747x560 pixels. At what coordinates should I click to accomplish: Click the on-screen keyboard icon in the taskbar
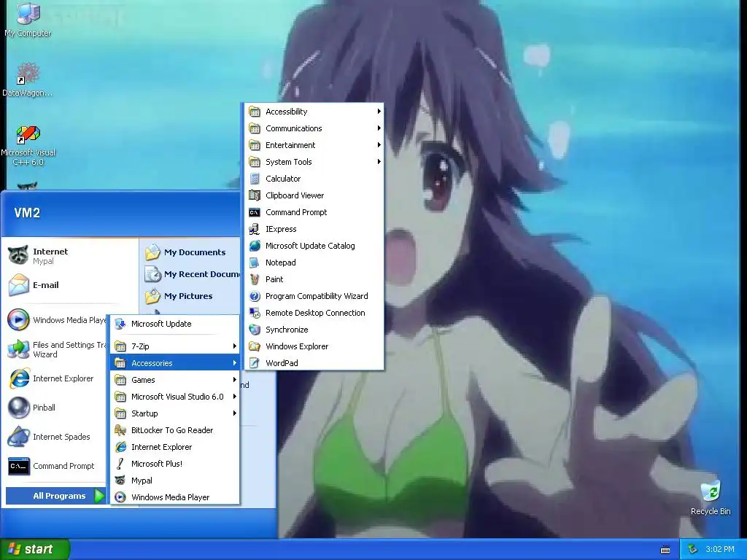(x=665, y=550)
